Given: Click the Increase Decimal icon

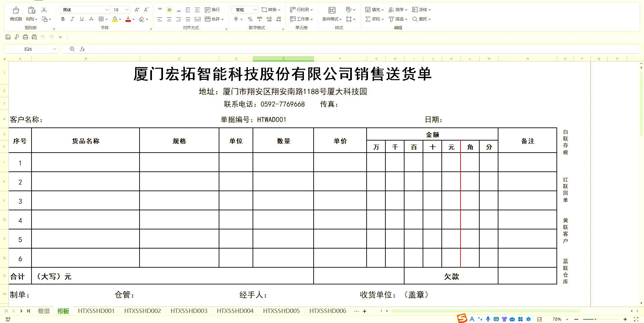Looking at the screenshot, I should coord(269,19).
